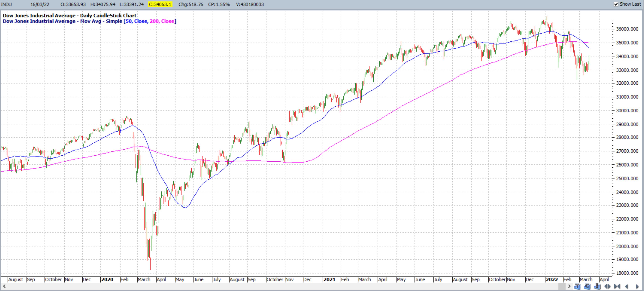
Task: Click the INDU ticker symbol
Action: [x=7, y=4]
